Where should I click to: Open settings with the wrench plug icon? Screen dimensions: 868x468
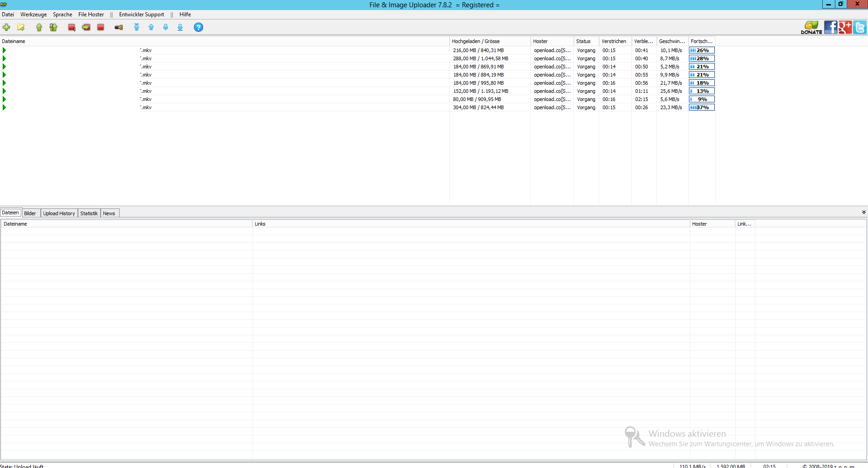(x=119, y=28)
